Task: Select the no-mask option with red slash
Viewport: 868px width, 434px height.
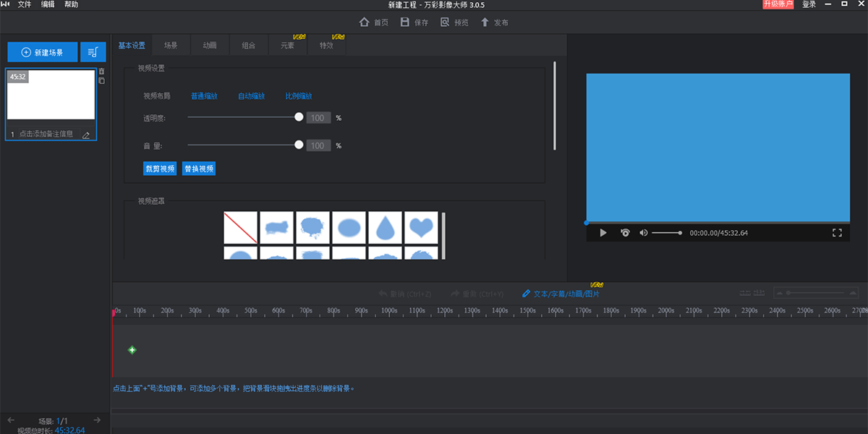Action: 241,228
